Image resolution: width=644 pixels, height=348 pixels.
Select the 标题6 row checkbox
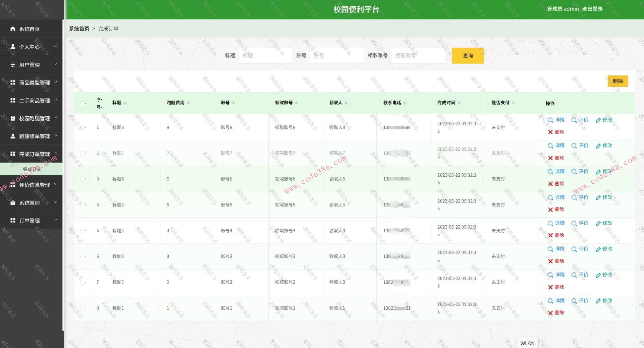(x=83, y=179)
